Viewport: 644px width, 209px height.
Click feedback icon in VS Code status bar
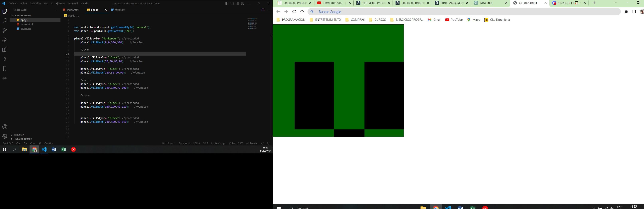pyautogui.click(x=262, y=144)
